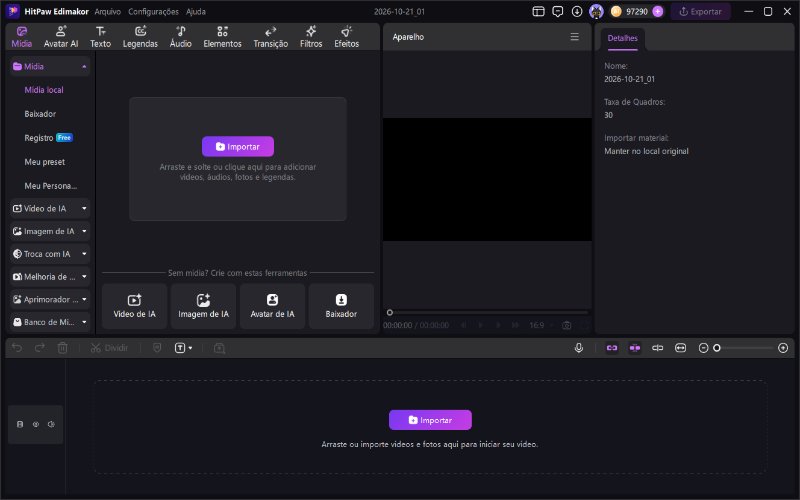This screenshot has height=500, width=800.
Task: Click the preview playback progress slider
Action: click(x=488, y=312)
